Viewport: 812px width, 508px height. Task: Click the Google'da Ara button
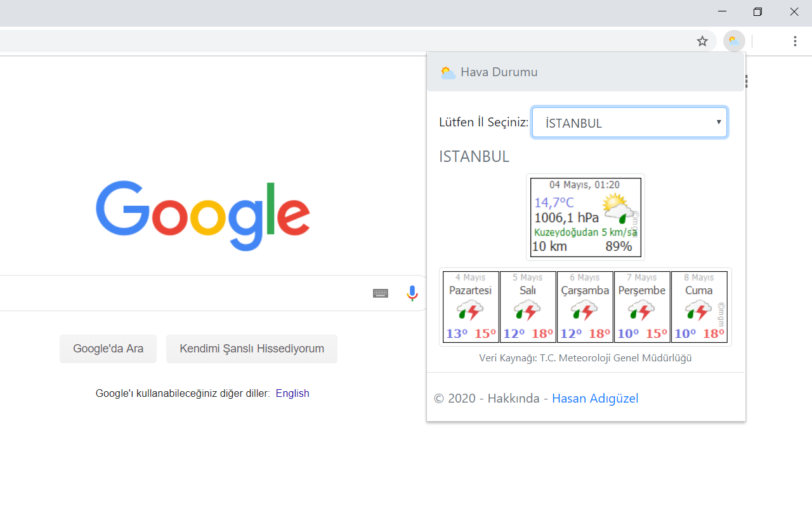pyautogui.click(x=108, y=349)
